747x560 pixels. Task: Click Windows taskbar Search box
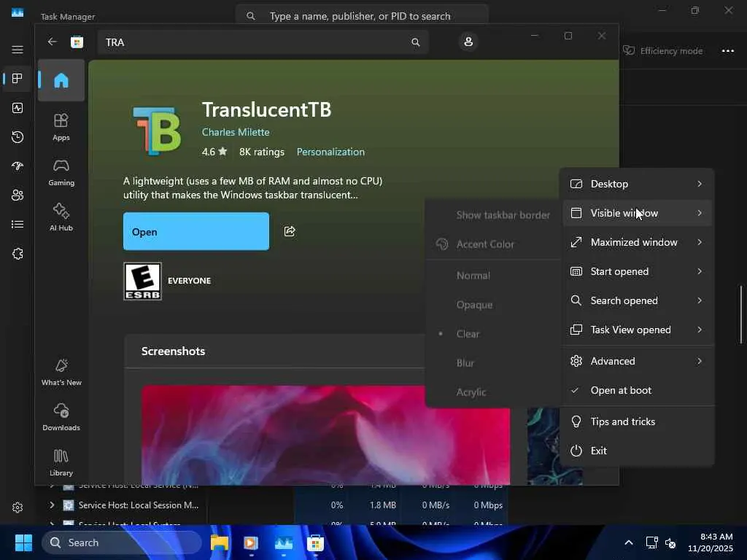coord(122,542)
